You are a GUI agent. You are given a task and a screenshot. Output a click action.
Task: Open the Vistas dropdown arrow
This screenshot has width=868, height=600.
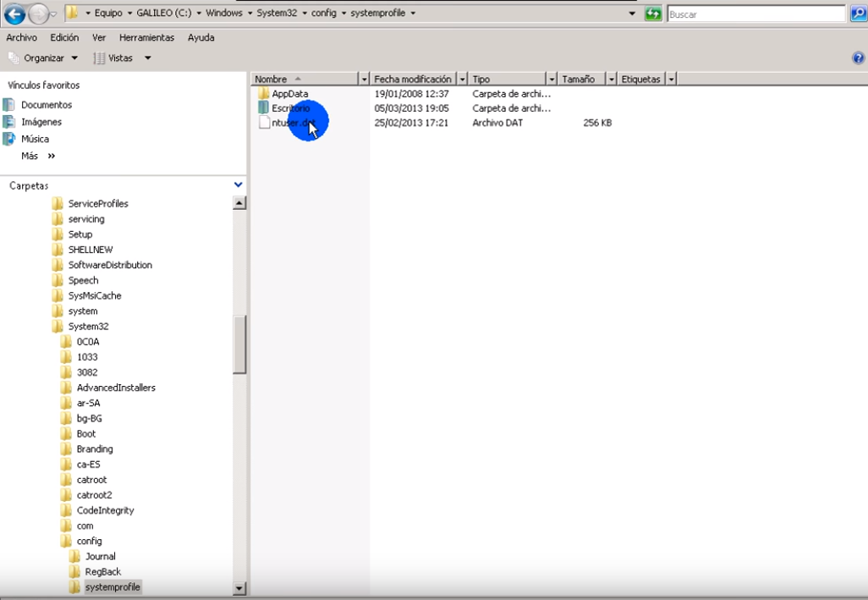point(148,58)
